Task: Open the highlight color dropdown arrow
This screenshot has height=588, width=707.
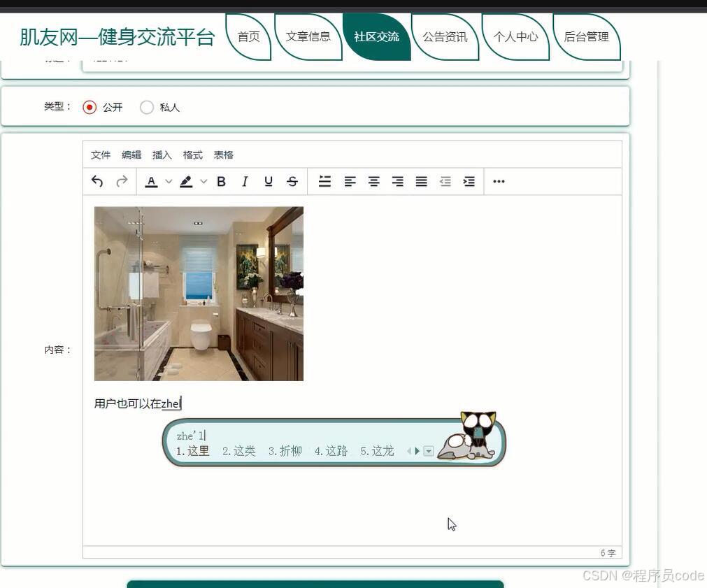Action: tap(202, 181)
